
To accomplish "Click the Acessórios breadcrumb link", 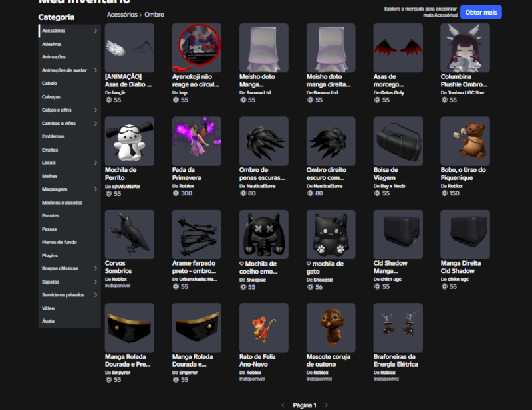I will point(122,15).
